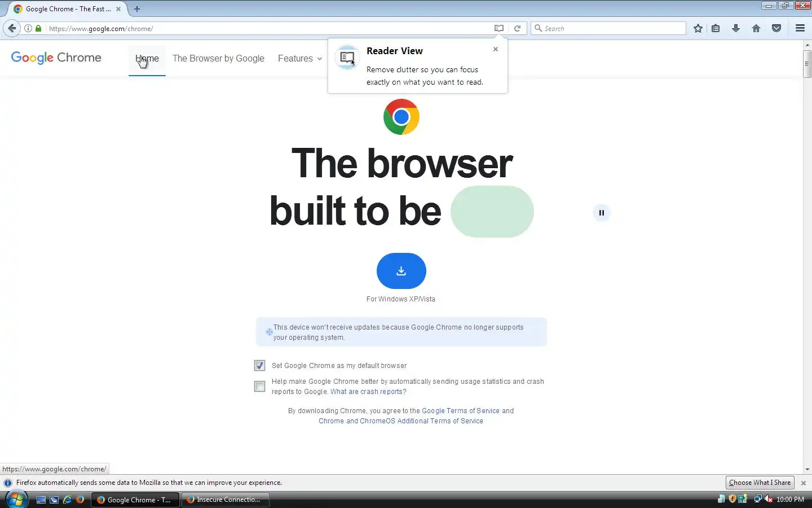Close the Google Chrome tab
Image resolution: width=812 pixels, height=508 pixels.
pos(118,9)
